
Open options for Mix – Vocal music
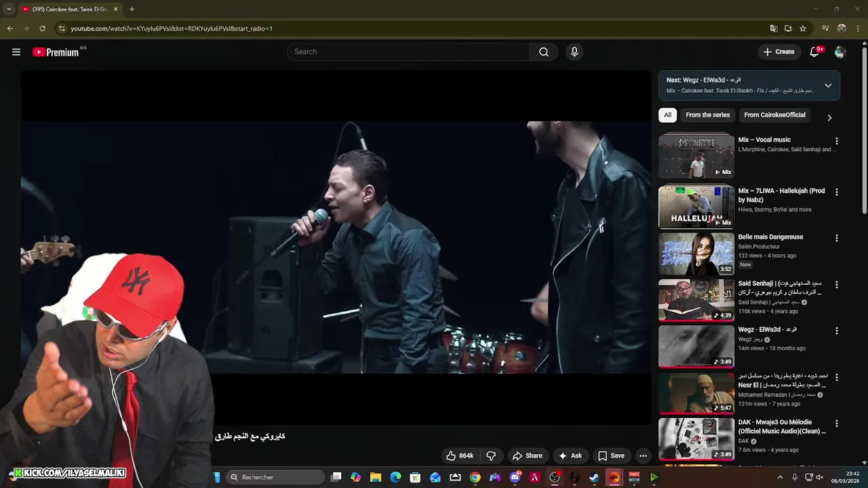[836, 141]
